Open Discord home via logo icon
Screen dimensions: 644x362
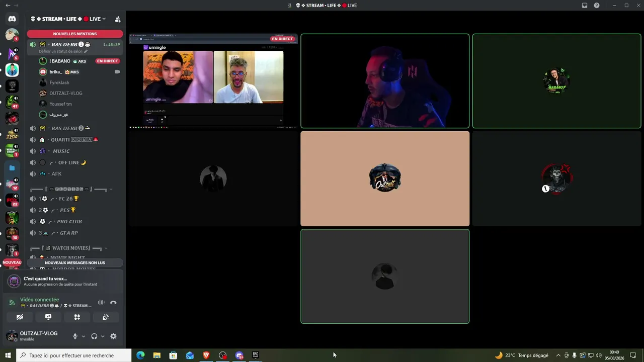click(12, 19)
